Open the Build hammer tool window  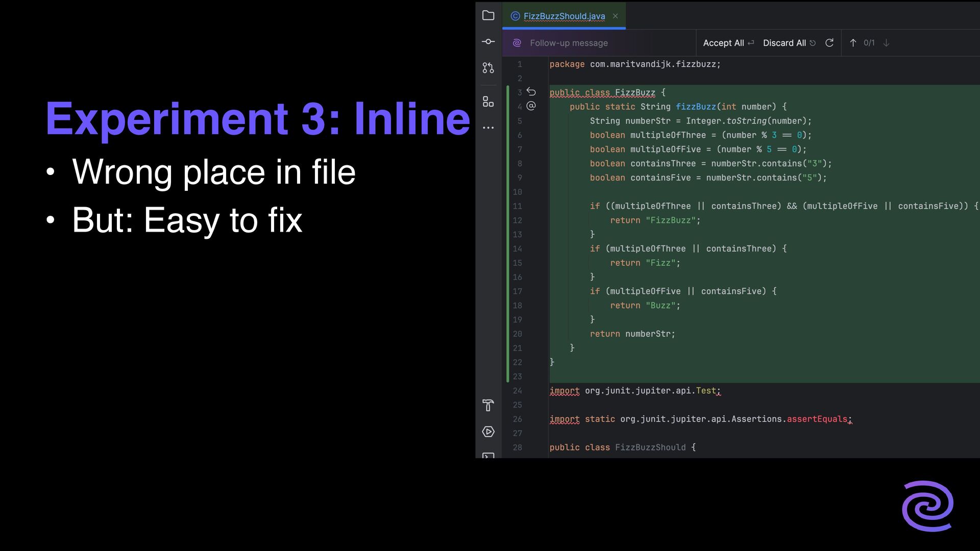pyautogui.click(x=488, y=405)
